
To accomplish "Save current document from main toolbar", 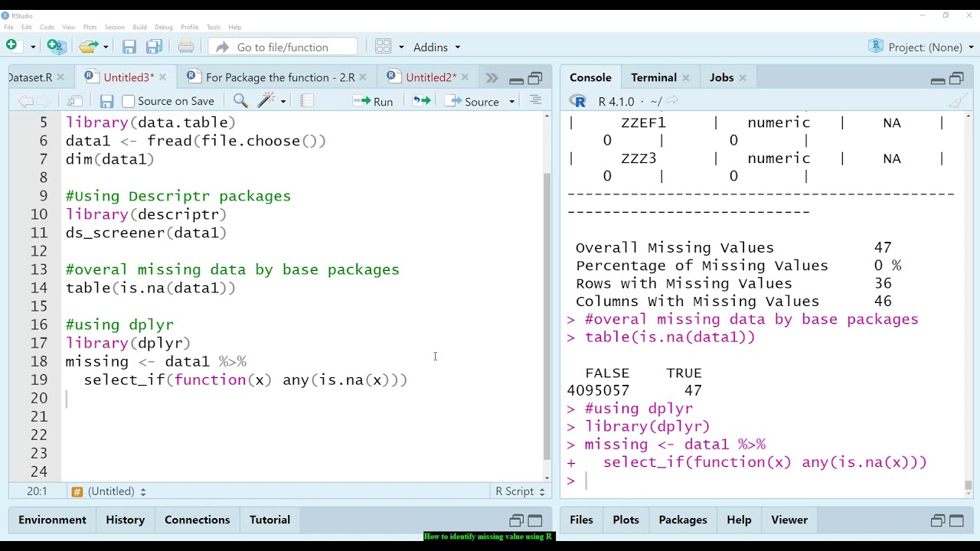I will coord(129,47).
